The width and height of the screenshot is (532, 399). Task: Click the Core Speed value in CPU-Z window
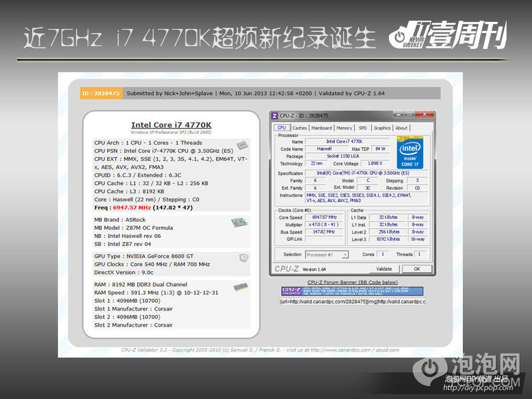pyautogui.click(x=325, y=217)
